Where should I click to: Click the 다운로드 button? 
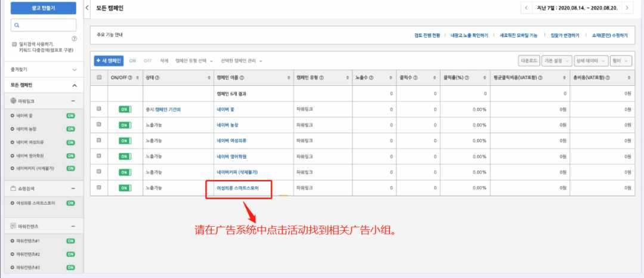pos(529,61)
